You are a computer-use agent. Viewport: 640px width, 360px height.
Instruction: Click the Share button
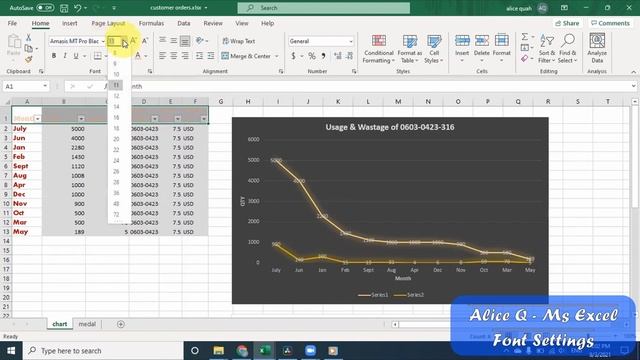click(567, 23)
